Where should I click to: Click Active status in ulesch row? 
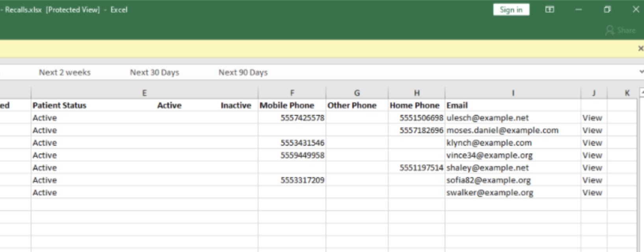45,118
